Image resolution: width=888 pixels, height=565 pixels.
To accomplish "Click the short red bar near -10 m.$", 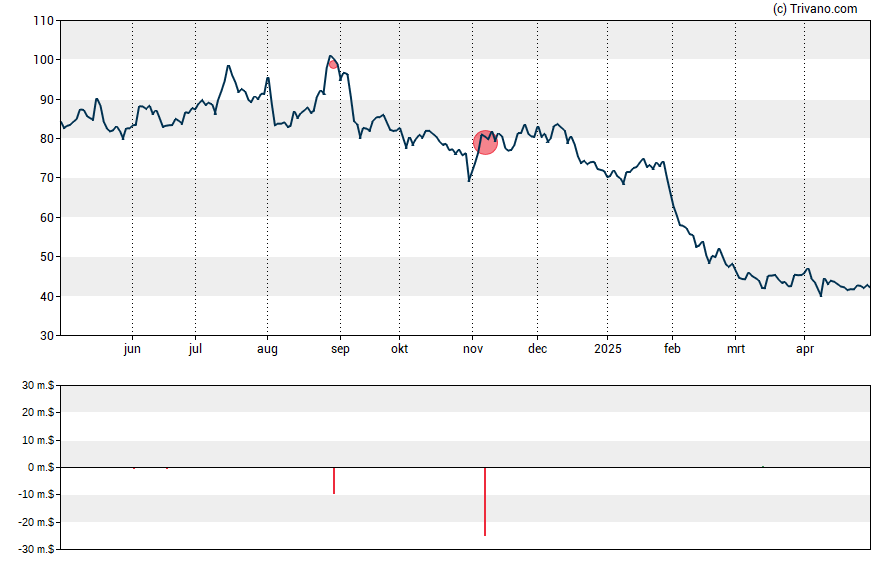I will (x=334, y=481).
